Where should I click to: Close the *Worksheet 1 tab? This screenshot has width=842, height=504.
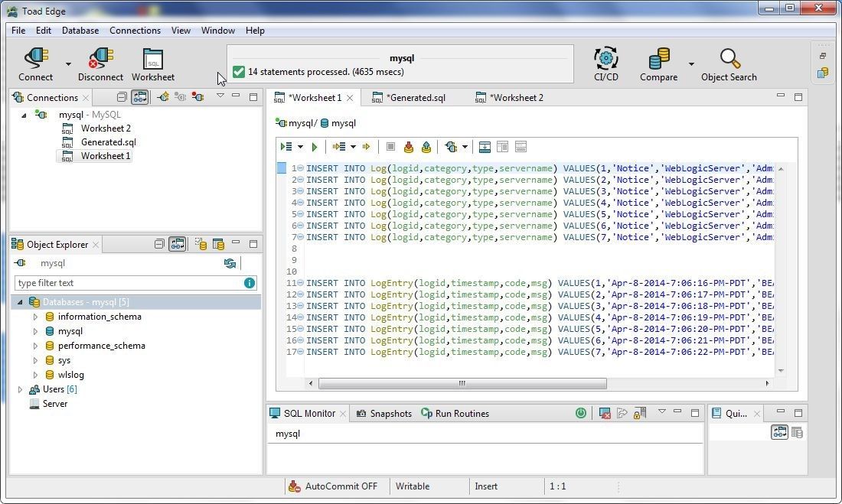pyautogui.click(x=350, y=98)
